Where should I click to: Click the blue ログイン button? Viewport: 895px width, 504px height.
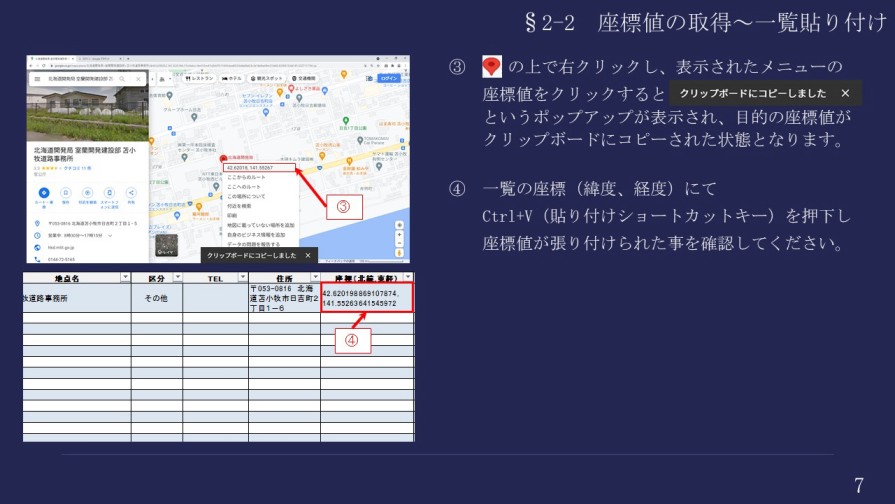pyautogui.click(x=389, y=78)
